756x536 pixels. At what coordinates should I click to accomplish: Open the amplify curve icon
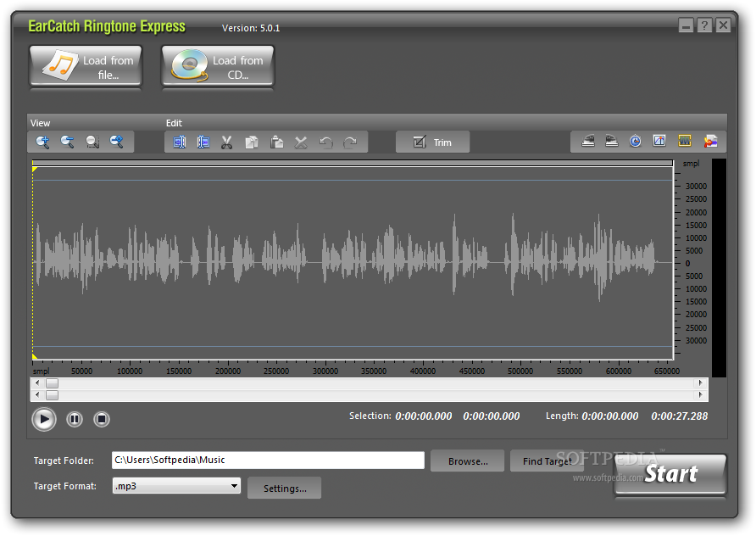pos(659,141)
